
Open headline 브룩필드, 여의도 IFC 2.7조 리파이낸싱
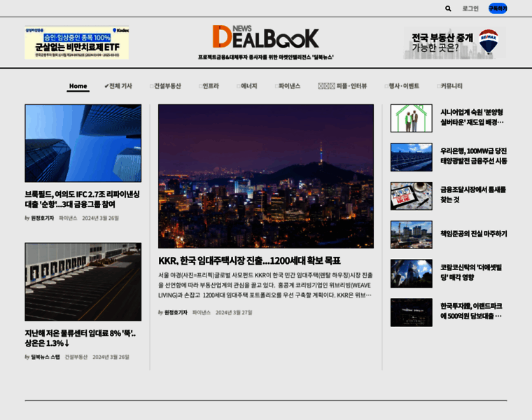tap(82, 199)
